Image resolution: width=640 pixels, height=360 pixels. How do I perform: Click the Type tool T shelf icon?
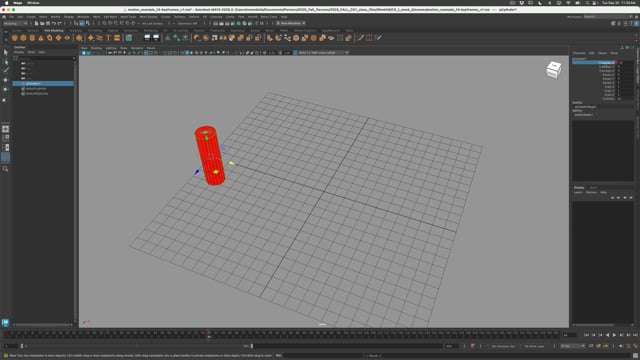click(108, 38)
